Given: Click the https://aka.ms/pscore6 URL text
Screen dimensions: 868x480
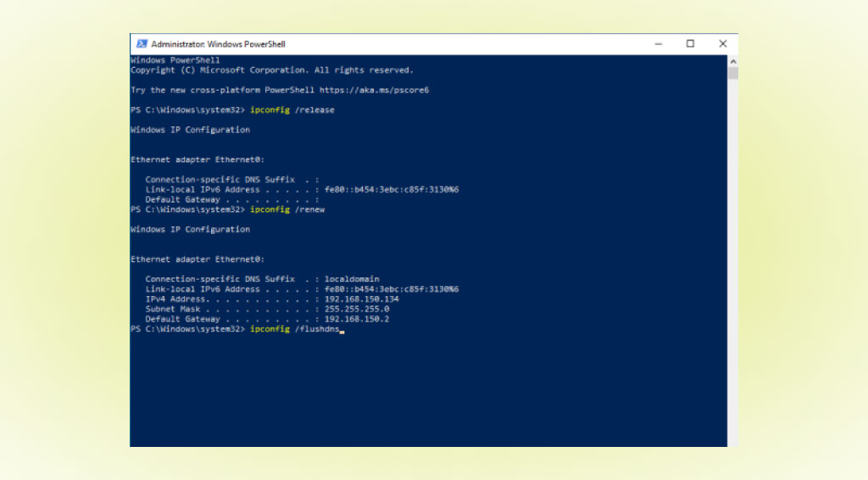Looking at the screenshot, I should (x=374, y=90).
